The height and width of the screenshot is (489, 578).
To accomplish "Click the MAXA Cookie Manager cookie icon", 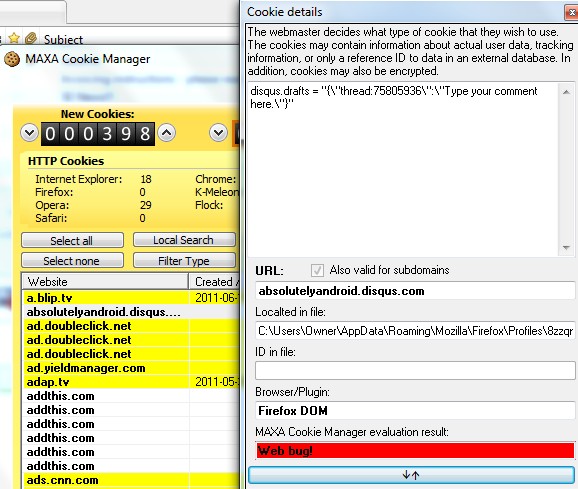I will coord(12,59).
